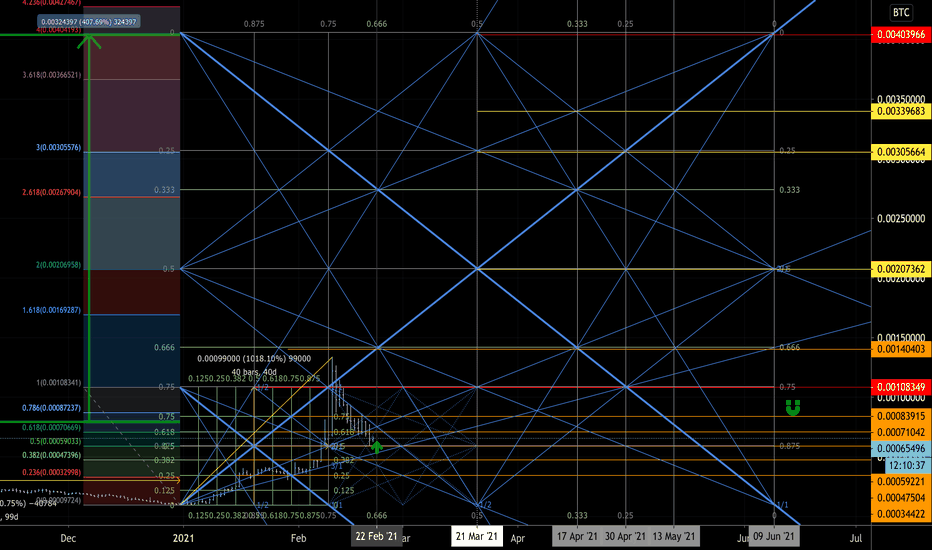Click the 0.00250000 price axis tick
Viewport: 932px width, 550px height.
[x=901, y=219]
